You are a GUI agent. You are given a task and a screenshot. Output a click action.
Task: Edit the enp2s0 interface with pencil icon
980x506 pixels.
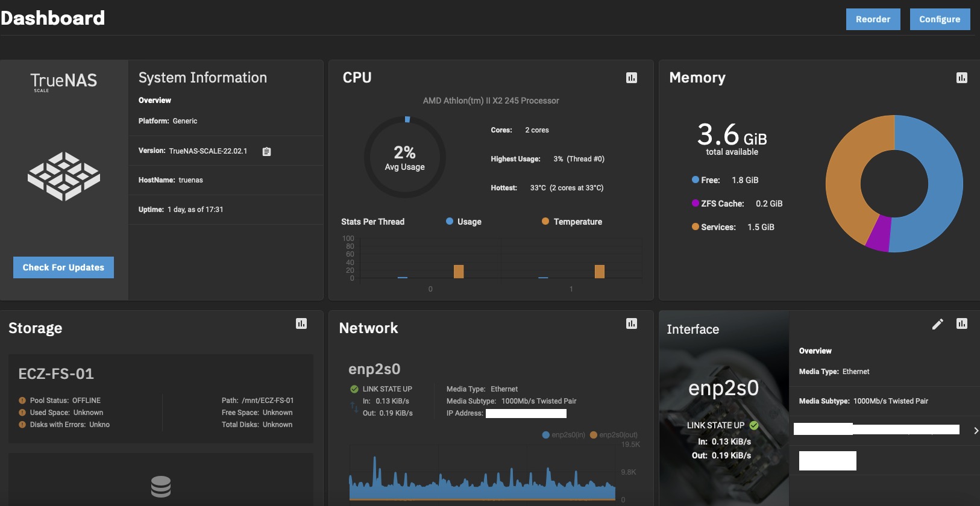(938, 324)
